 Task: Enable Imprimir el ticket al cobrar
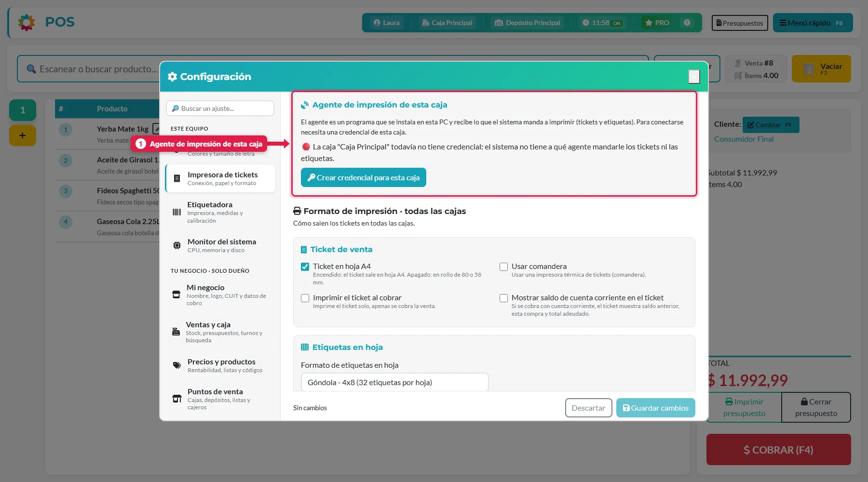(305, 298)
